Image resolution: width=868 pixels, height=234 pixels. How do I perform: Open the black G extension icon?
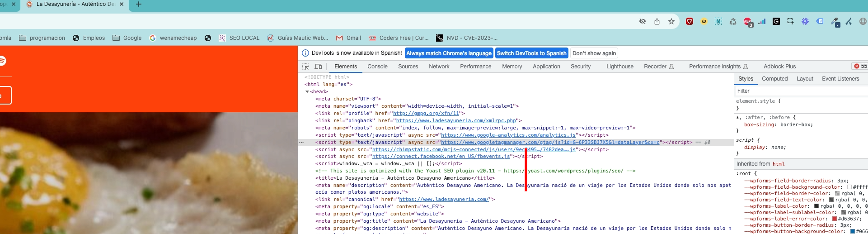pyautogui.click(x=776, y=21)
